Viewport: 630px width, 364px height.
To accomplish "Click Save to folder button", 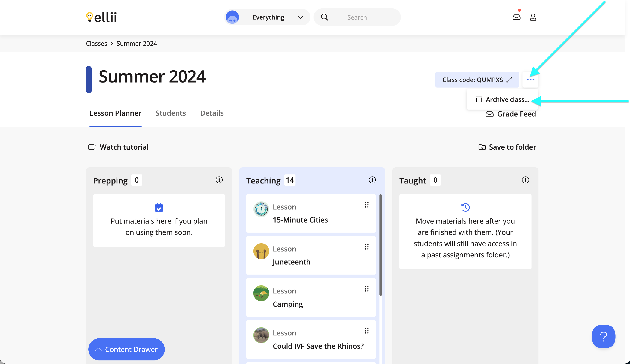I will (507, 147).
